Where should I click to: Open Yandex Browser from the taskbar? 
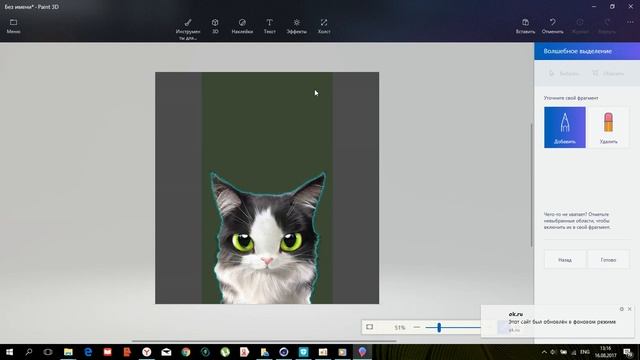click(147, 352)
